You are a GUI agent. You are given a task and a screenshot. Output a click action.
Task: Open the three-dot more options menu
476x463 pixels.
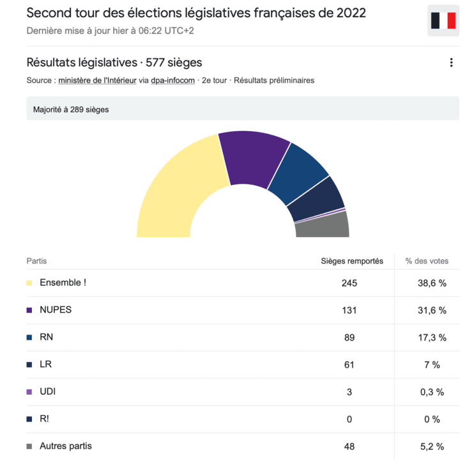451,63
